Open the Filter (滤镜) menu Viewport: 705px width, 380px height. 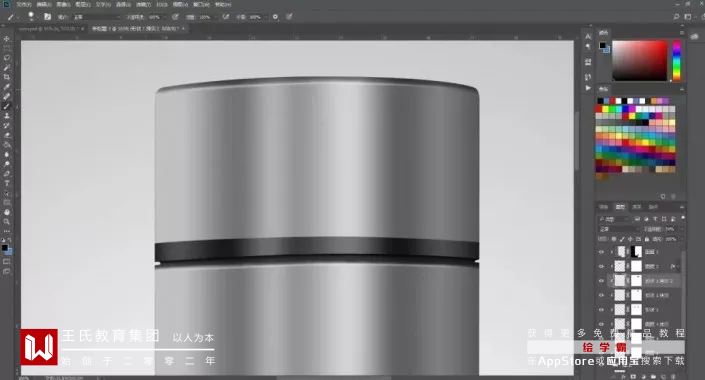point(143,4)
